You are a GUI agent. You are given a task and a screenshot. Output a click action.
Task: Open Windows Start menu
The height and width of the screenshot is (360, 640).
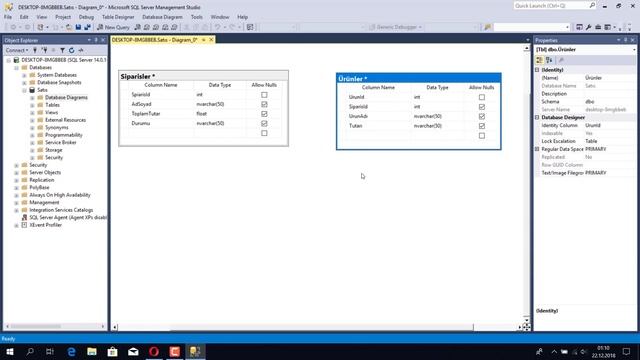[10, 351]
